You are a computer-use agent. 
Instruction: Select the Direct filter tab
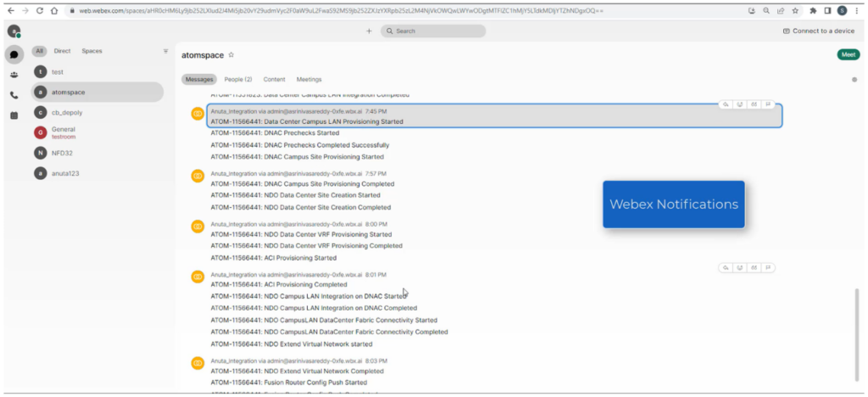pos(62,51)
